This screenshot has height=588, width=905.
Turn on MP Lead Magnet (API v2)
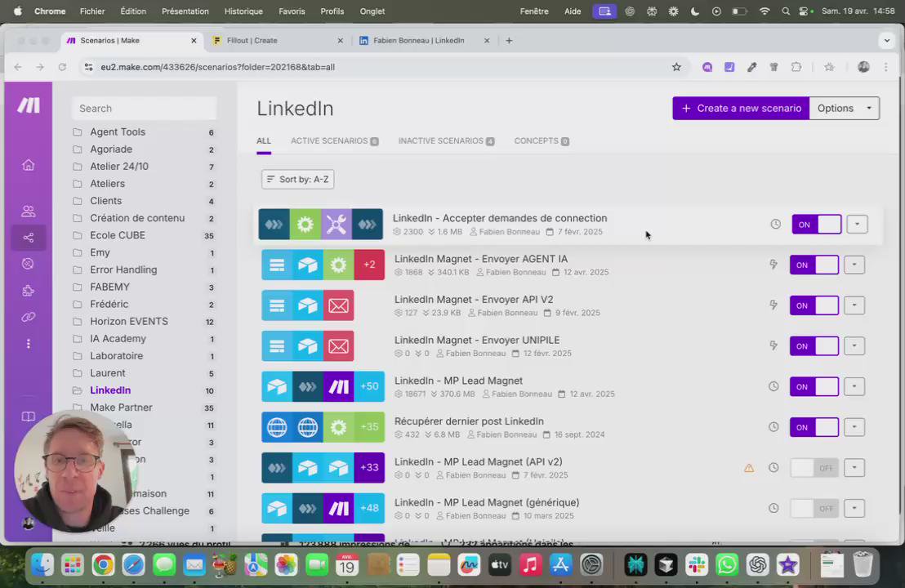(x=814, y=467)
